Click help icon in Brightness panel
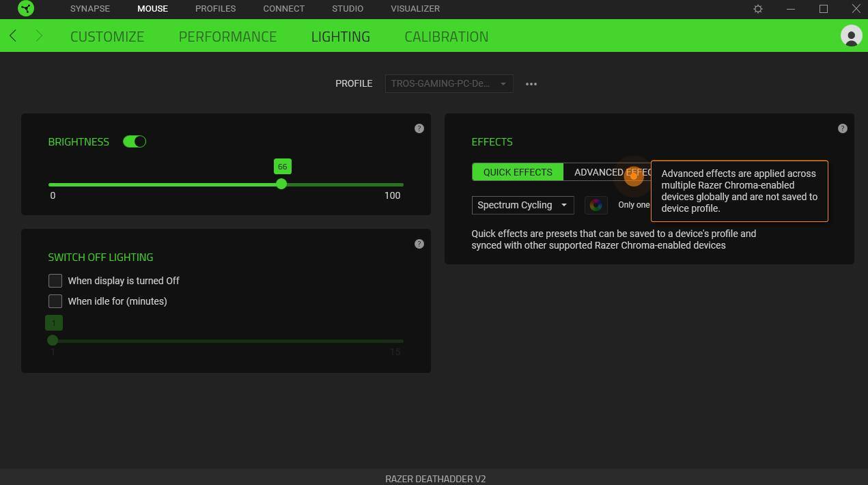The image size is (868, 485). [x=419, y=128]
